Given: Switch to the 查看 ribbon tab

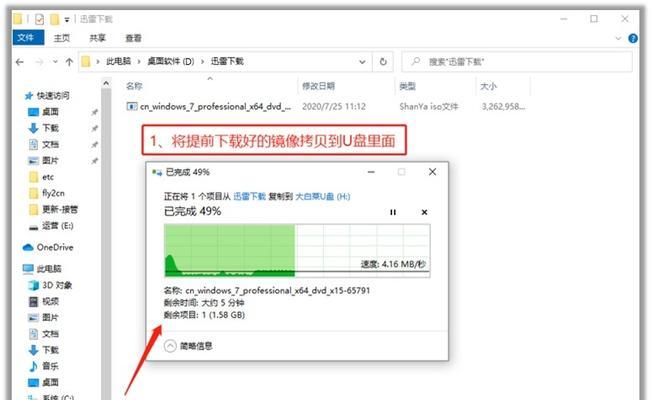Looking at the screenshot, I should click(x=133, y=38).
